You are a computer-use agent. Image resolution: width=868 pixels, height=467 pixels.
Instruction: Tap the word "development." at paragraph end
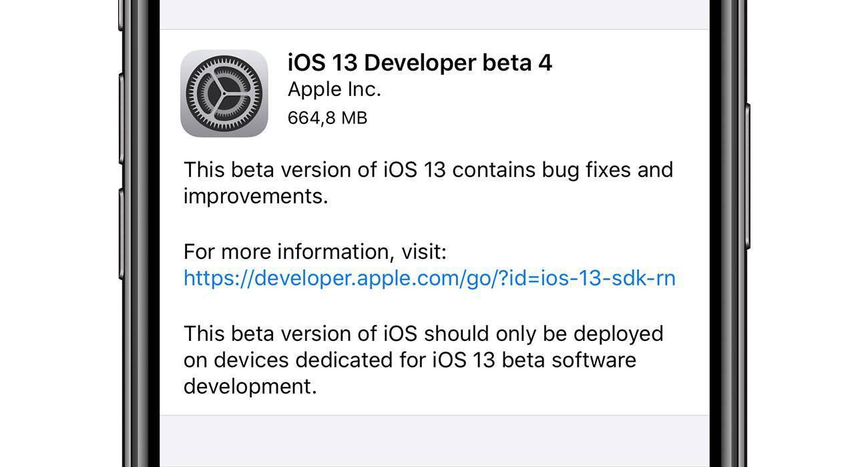pyautogui.click(x=250, y=387)
